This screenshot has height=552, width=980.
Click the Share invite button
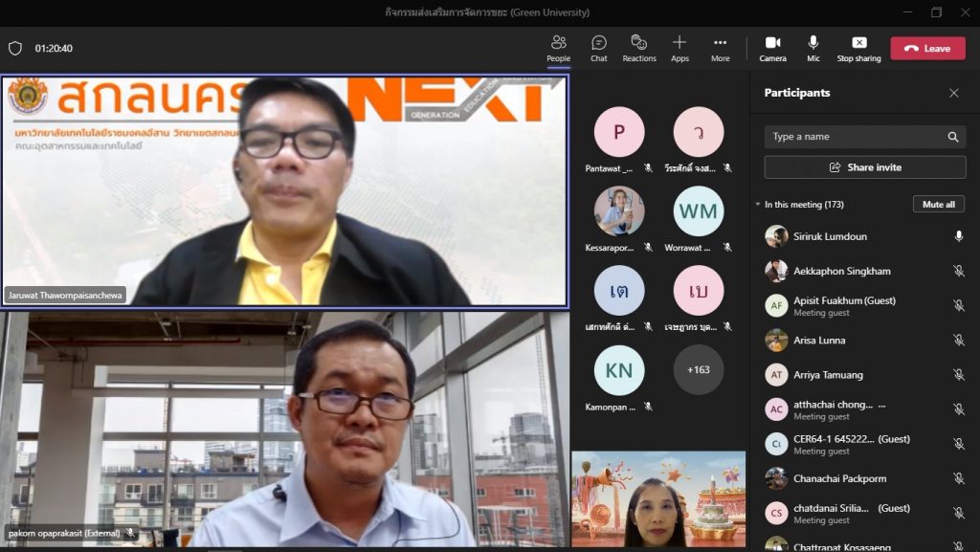864,167
